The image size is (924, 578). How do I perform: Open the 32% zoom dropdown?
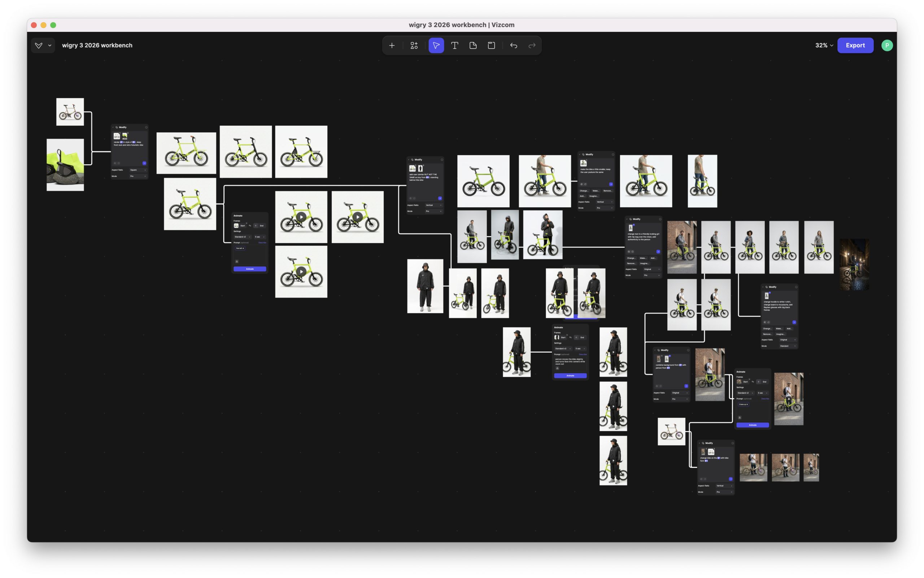[824, 45]
